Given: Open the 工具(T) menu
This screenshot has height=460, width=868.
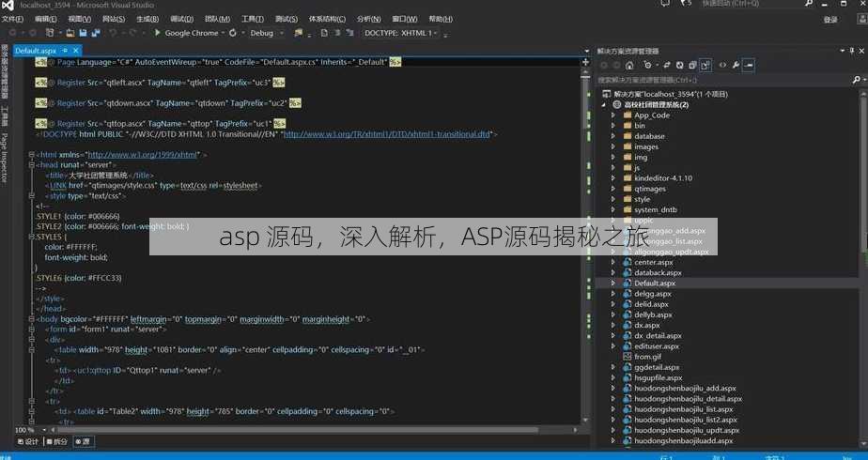Looking at the screenshot, I should (253, 19).
